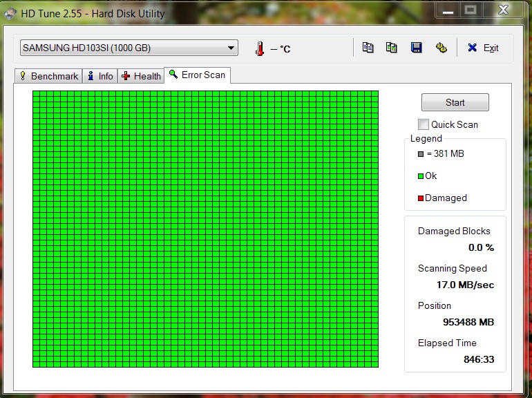This screenshot has height=398, width=532.
Task: Click the Scanning Speed label
Action: point(453,268)
